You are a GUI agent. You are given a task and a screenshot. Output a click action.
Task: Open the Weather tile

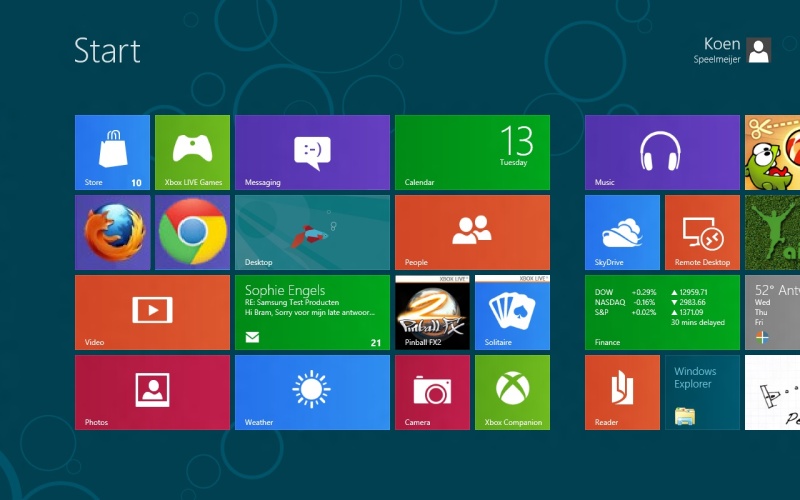click(312, 392)
